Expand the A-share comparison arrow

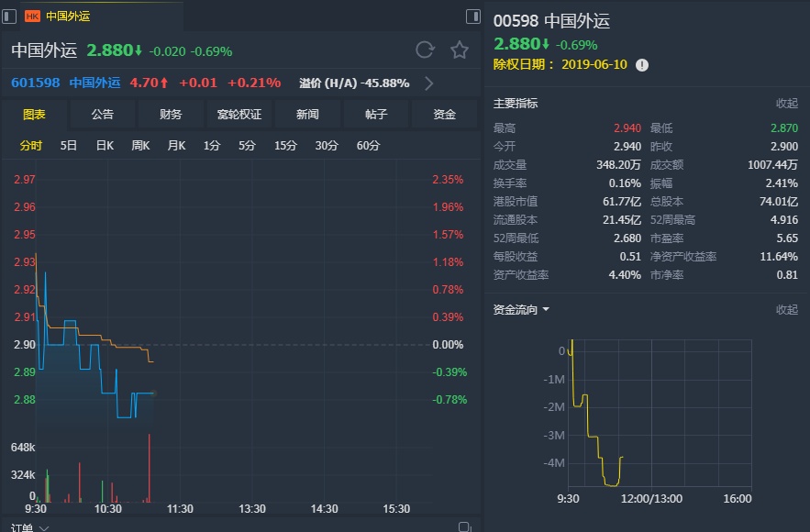(x=428, y=83)
